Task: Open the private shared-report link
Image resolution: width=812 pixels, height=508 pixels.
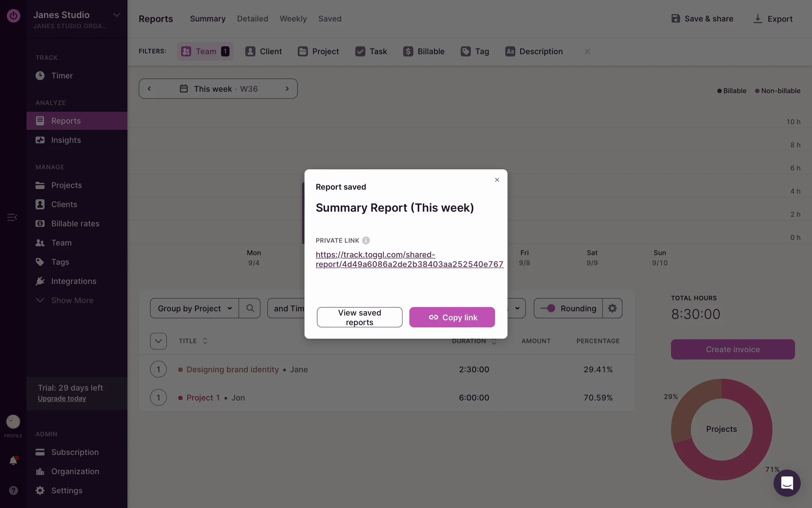Action: click(x=409, y=260)
